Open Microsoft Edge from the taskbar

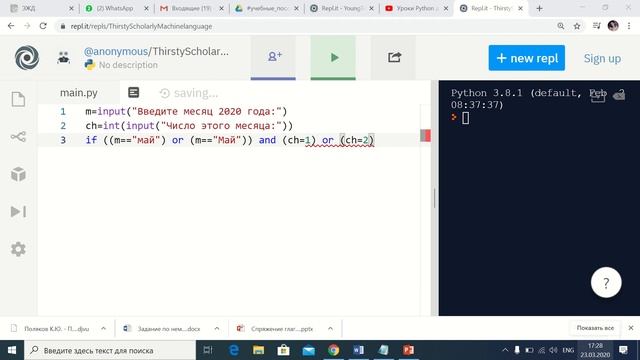coord(234,350)
